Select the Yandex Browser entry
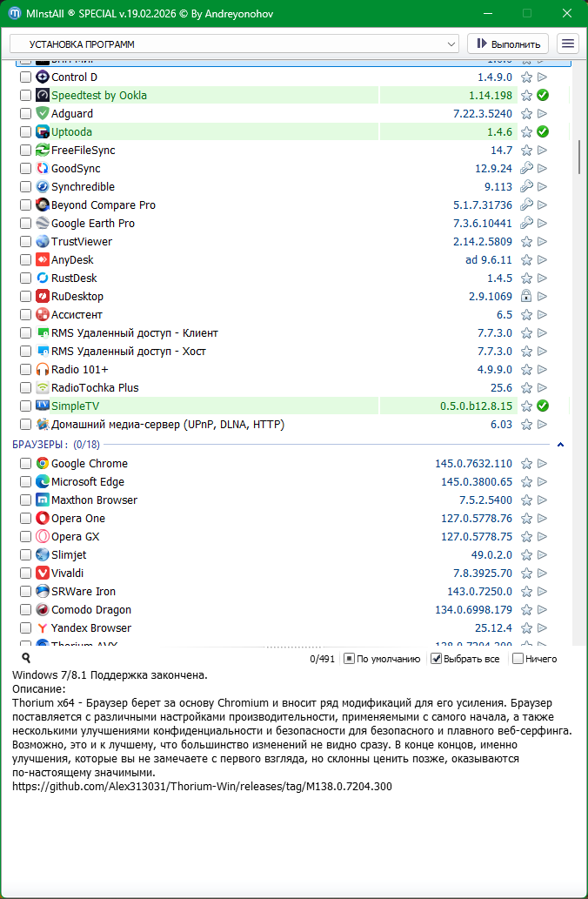 click(91, 628)
